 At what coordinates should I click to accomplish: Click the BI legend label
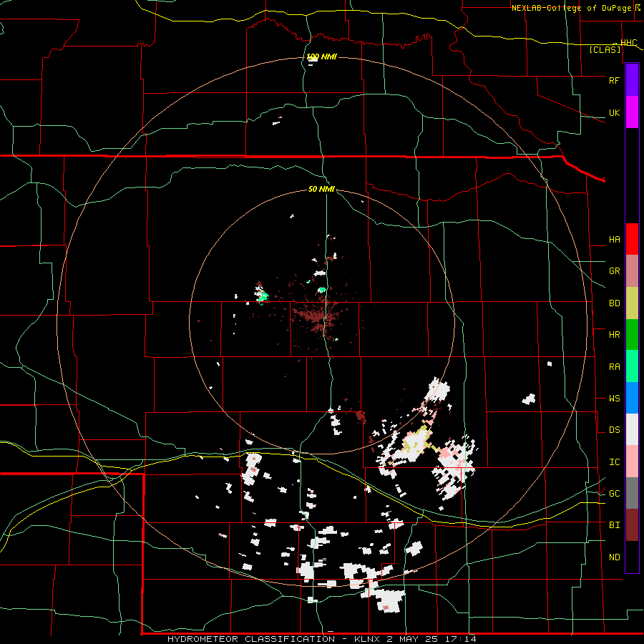click(x=614, y=525)
